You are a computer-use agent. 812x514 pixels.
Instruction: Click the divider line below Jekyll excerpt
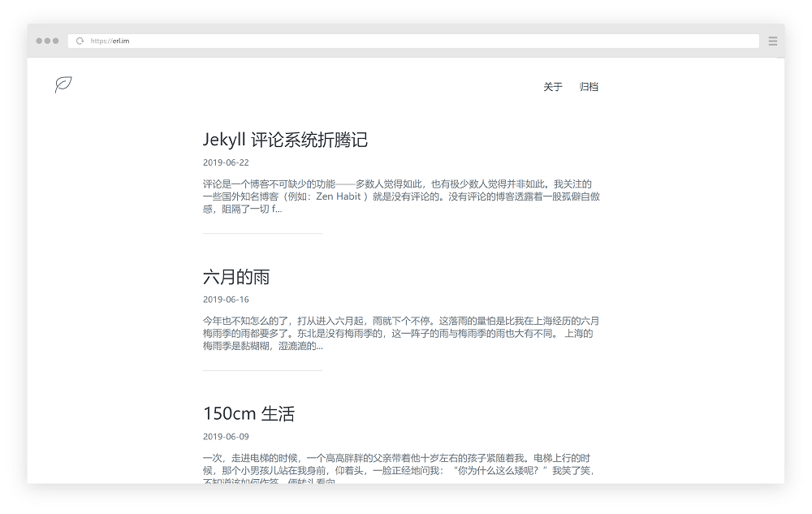[262, 233]
